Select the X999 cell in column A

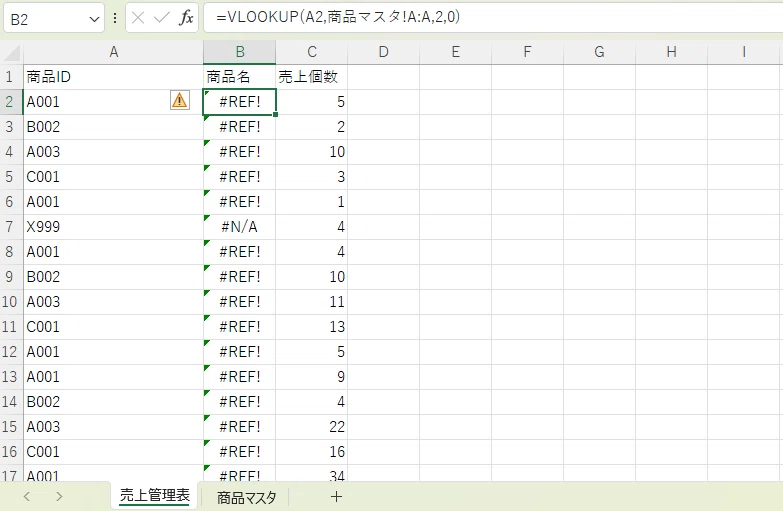[x=113, y=227]
